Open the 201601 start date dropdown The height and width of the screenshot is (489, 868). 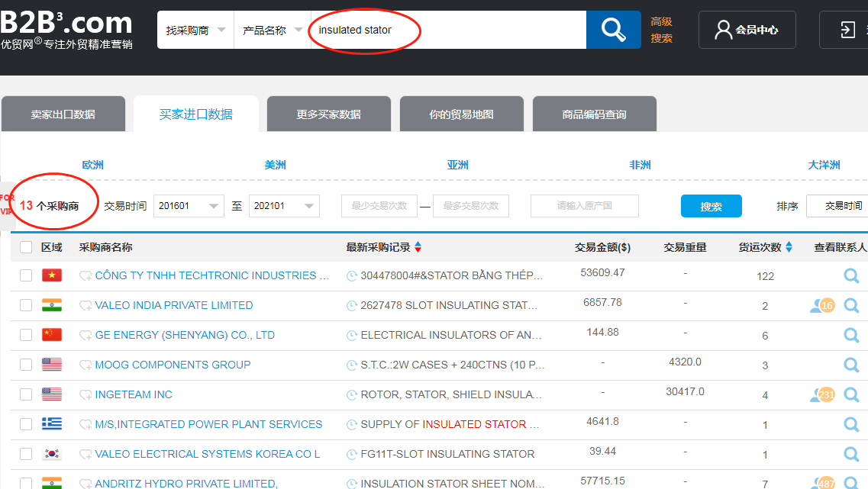[189, 206]
